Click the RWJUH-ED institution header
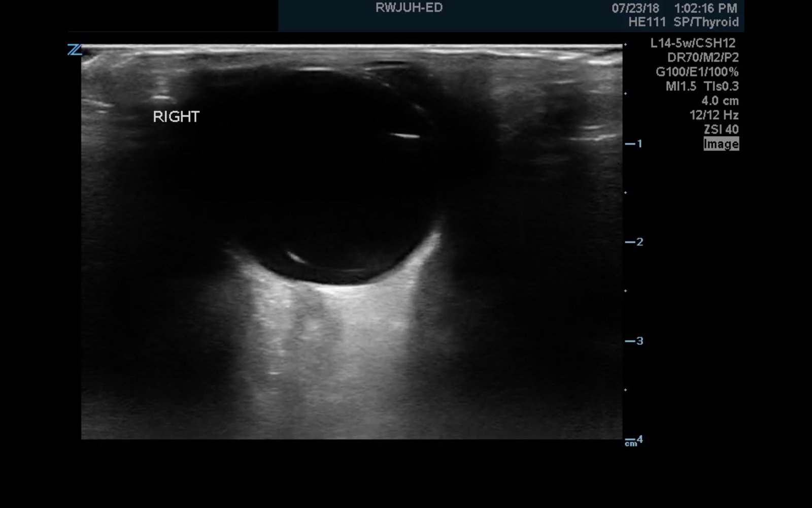 pyautogui.click(x=409, y=8)
